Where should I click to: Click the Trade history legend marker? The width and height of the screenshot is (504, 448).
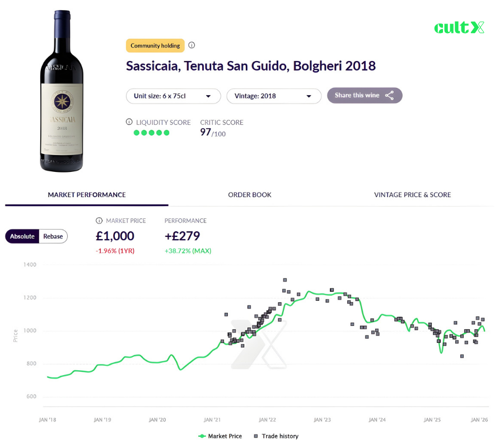point(255,436)
